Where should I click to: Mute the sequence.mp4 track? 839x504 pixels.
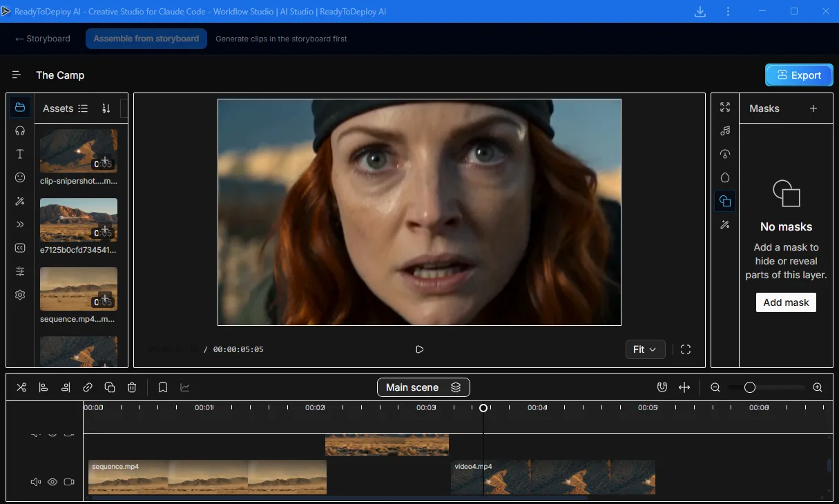(x=36, y=482)
